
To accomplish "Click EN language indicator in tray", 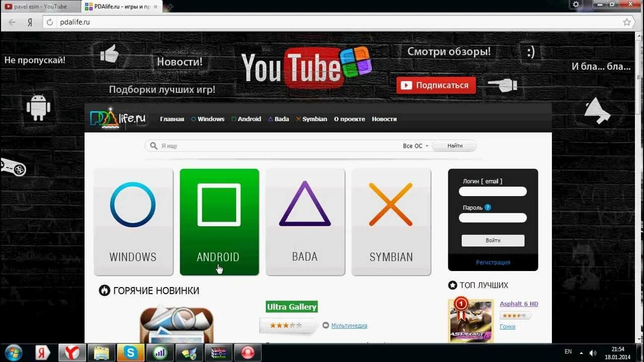I will [x=568, y=352].
